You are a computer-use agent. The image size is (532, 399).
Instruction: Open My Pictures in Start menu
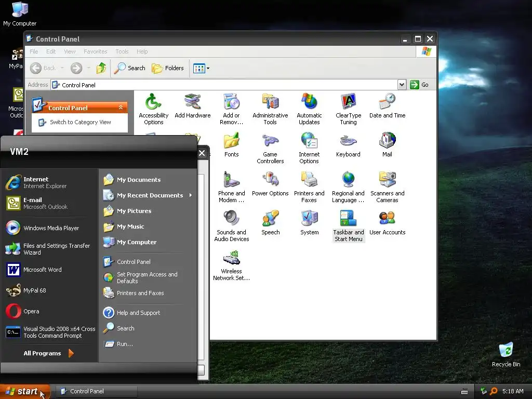(x=148, y=211)
